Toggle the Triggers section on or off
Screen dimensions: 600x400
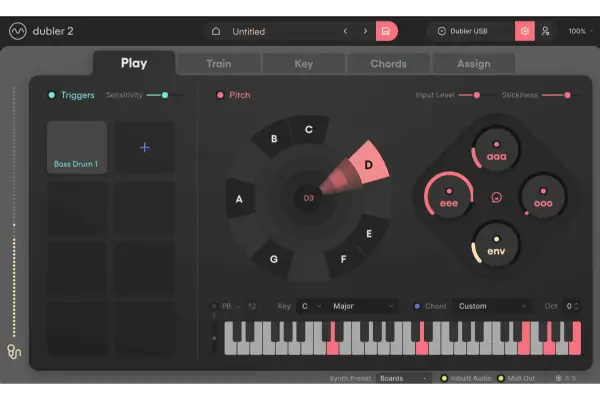point(51,95)
